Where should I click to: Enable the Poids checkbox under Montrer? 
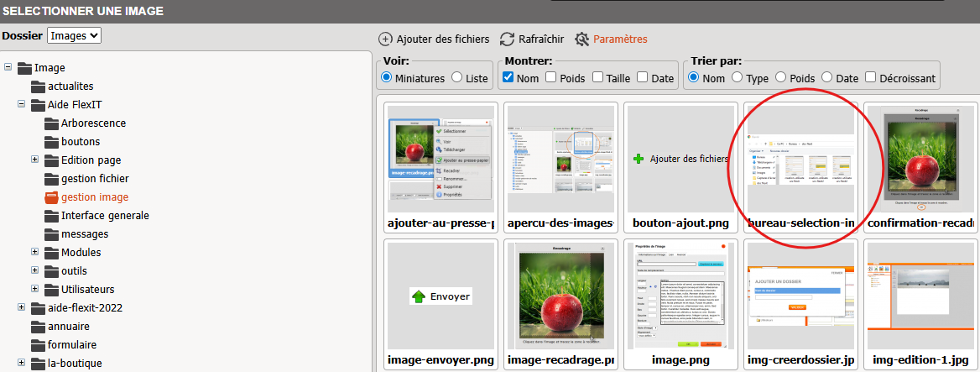tap(551, 77)
